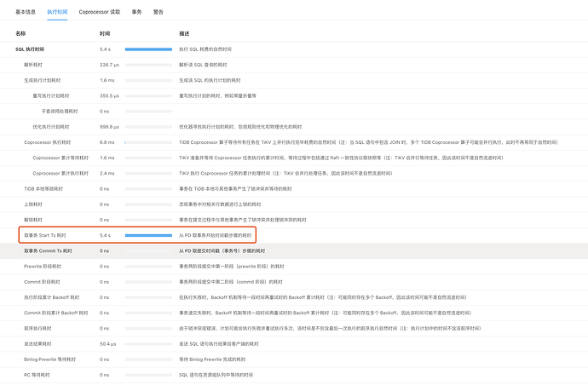588x385 pixels.
Task: Select the 子查询预处理耗时 row label
Action: tap(60, 112)
